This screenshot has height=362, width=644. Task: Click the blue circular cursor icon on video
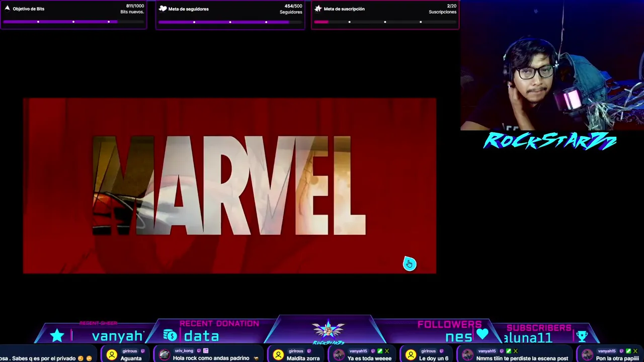[410, 263]
